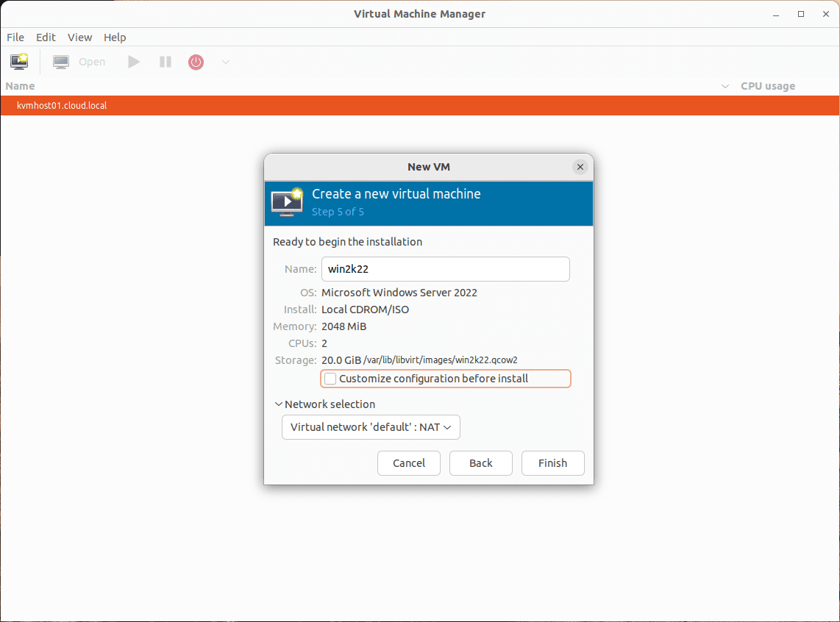Viewport: 840px width, 622px height.
Task: Close the New VM dialog
Action: click(580, 167)
